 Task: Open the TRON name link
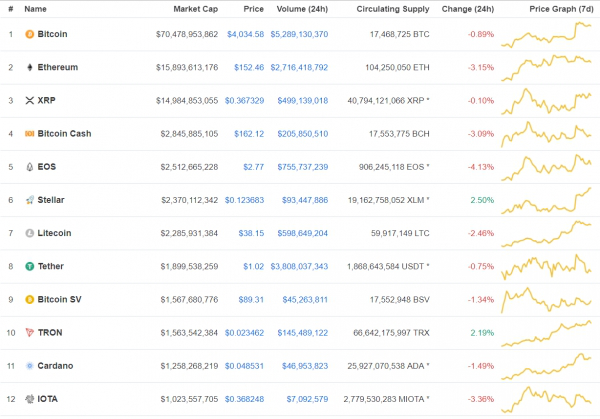[50, 333]
